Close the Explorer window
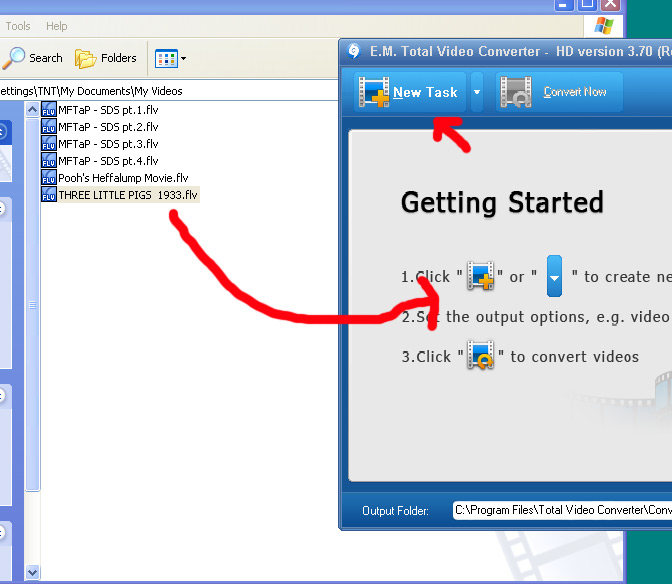672x584 pixels. (611, 4)
